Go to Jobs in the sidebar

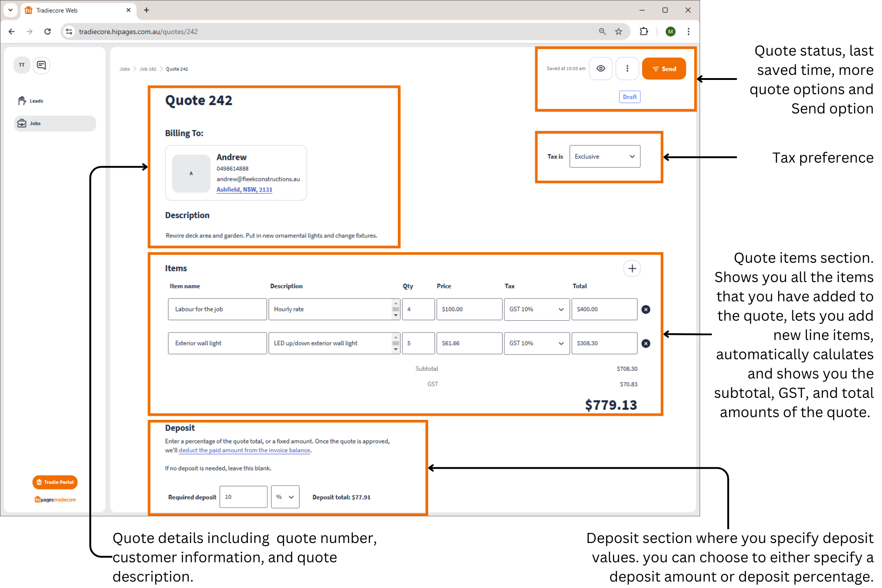pyautogui.click(x=35, y=124)
